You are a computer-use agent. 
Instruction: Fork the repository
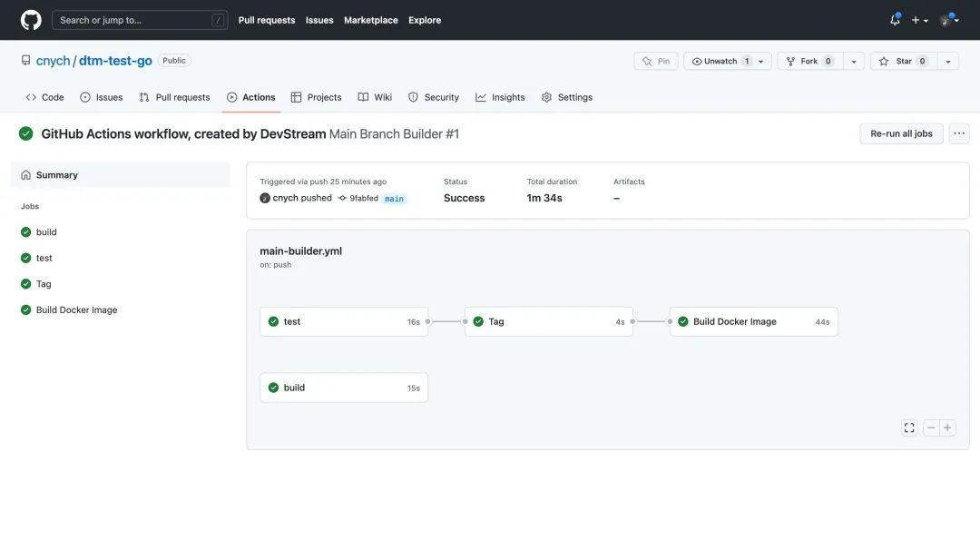[810, 61]
